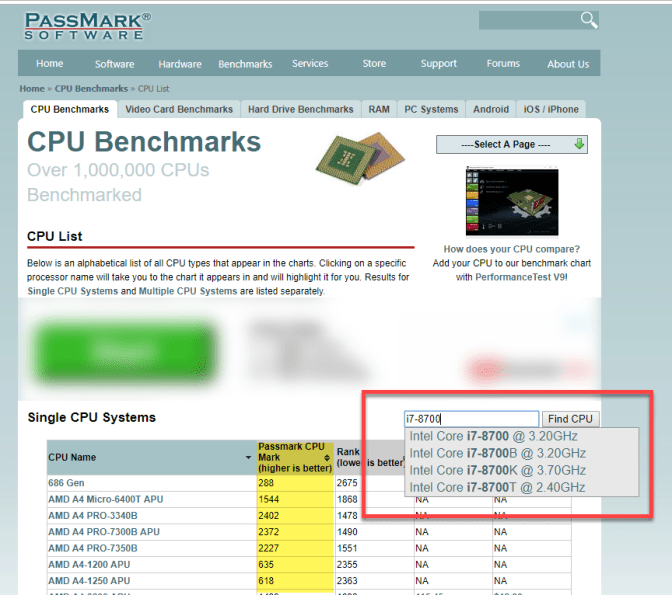Click CPU Mark value 618
Viewport: 672px width, 595px height.
click(x=266, y=581)
